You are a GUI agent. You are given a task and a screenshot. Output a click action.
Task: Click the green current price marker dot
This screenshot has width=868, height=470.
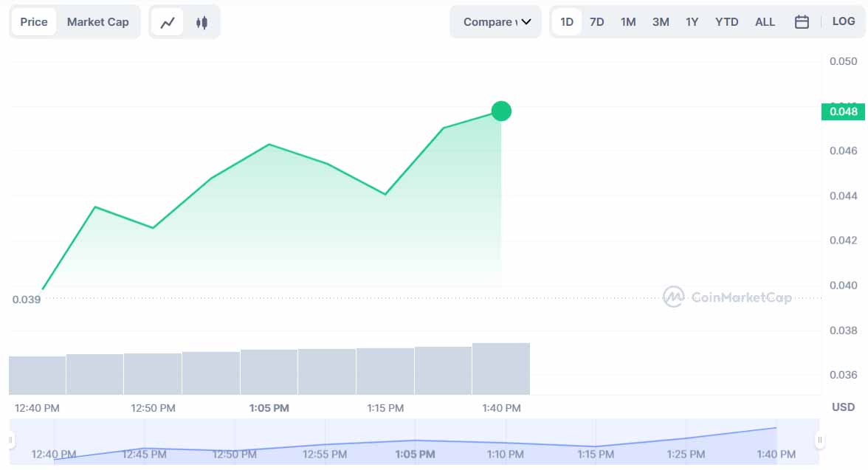[x=501, y=111]
